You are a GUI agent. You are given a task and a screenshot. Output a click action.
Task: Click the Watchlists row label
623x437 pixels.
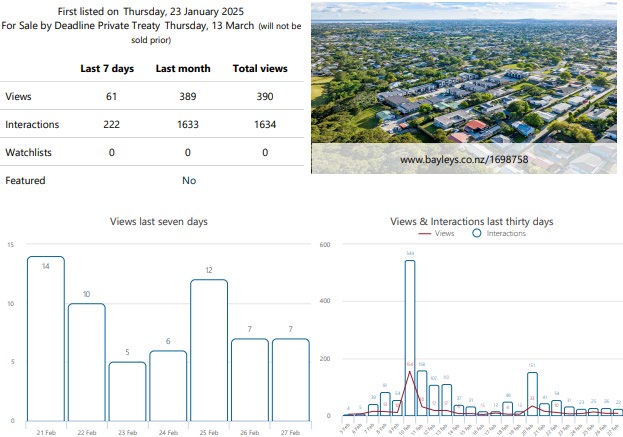(x=29, y=152)
